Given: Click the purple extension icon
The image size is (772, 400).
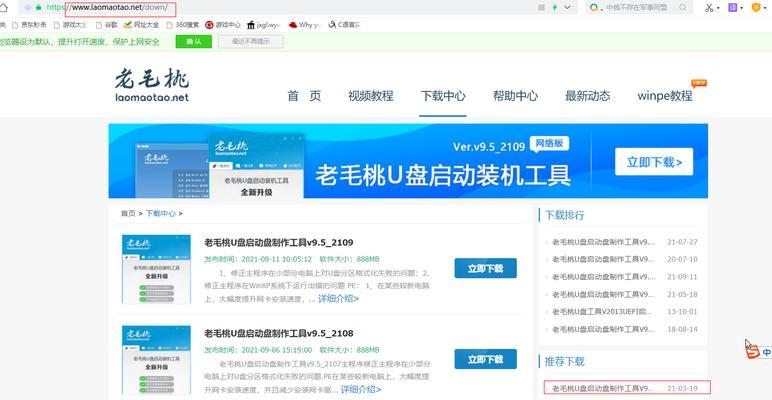Looking at the screenshot, I should pyautogui.click(x=733, y=7).
